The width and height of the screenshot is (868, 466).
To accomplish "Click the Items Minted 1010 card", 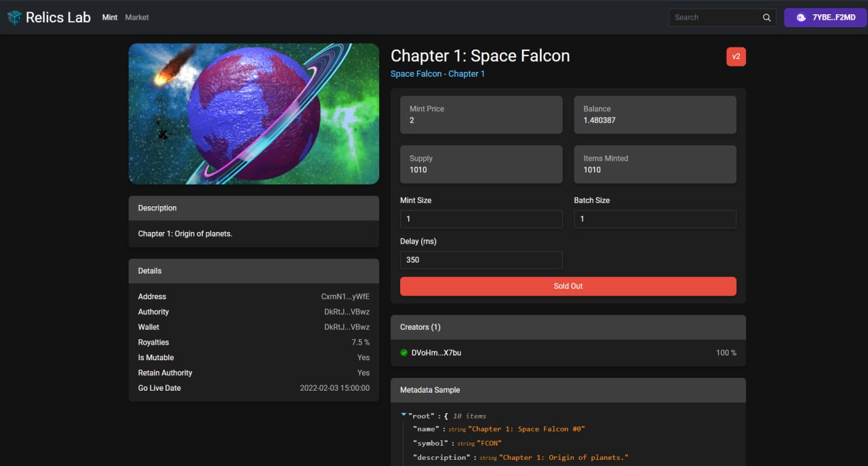I will (655, 164).
